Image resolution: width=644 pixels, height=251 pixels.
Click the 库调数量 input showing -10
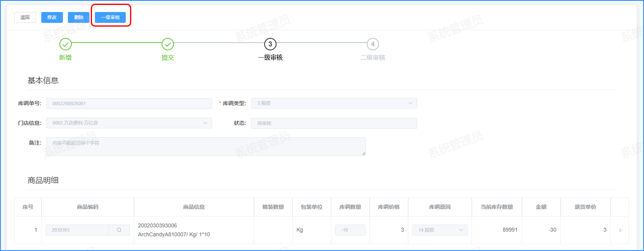[350, 230]
